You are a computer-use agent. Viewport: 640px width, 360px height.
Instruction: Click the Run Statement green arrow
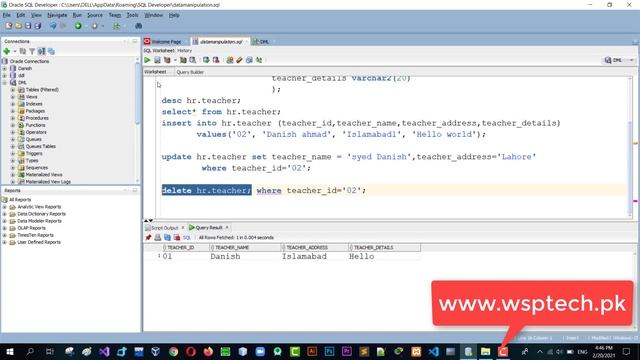(147, 60)
